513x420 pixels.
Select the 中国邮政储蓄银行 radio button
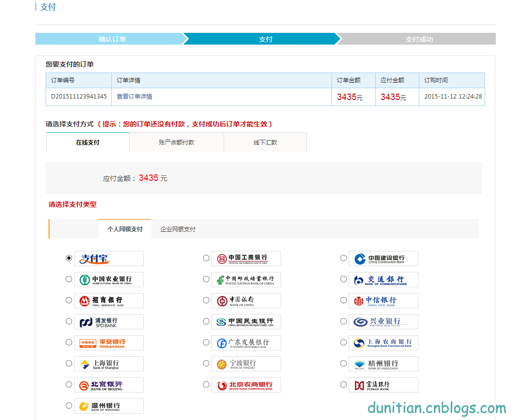[x=206, y=279]
